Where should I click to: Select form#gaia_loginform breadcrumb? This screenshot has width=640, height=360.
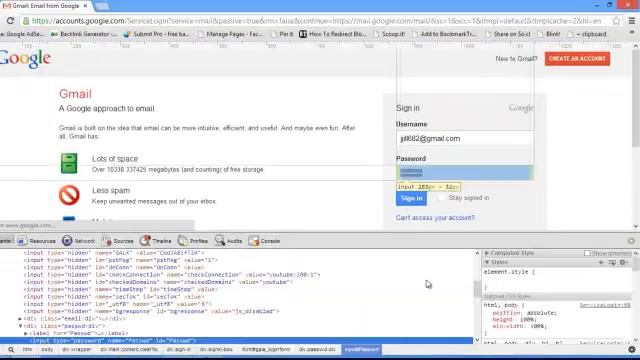point(266,349)
